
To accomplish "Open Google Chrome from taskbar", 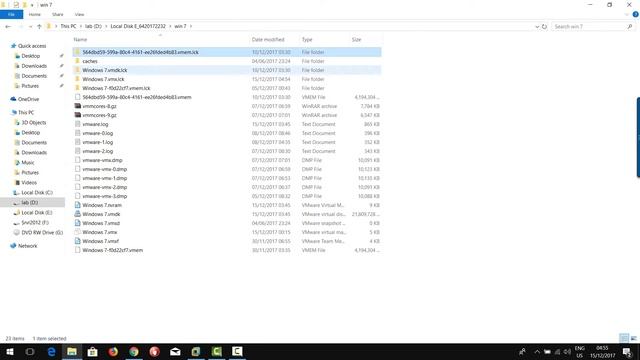I will point(134,351).
